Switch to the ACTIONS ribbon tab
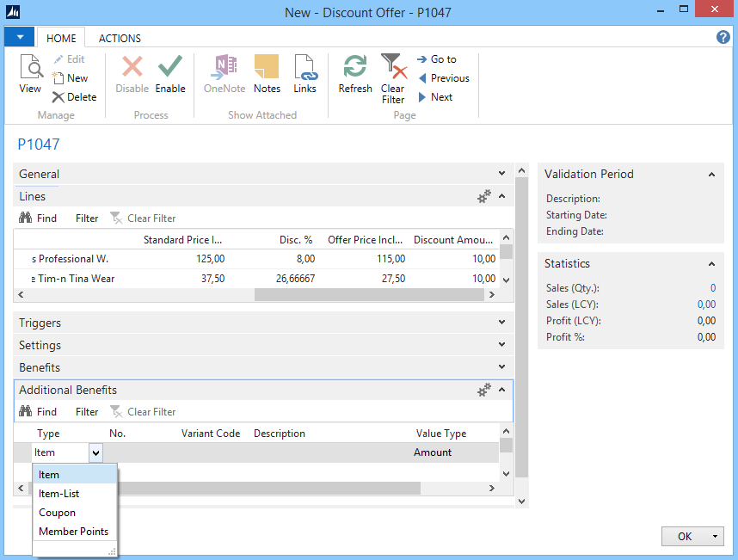Screen dimensions: 738x560 [120, 38]
